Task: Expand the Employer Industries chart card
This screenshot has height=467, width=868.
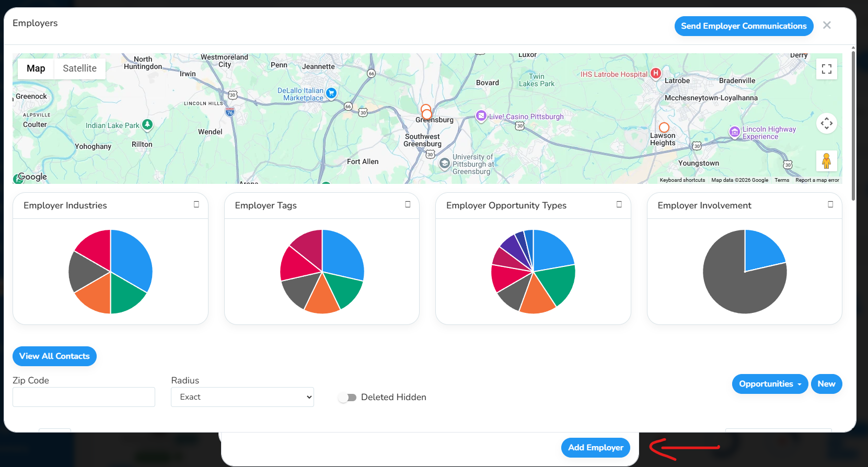Action: click(196, 204)
